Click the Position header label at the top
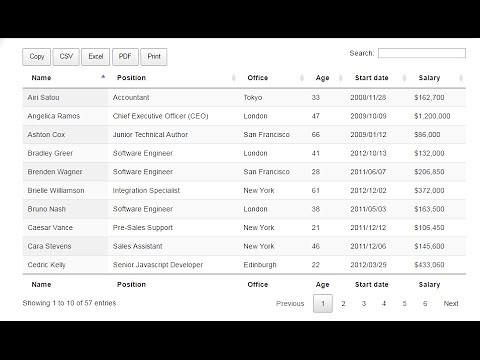 point(131,78)
